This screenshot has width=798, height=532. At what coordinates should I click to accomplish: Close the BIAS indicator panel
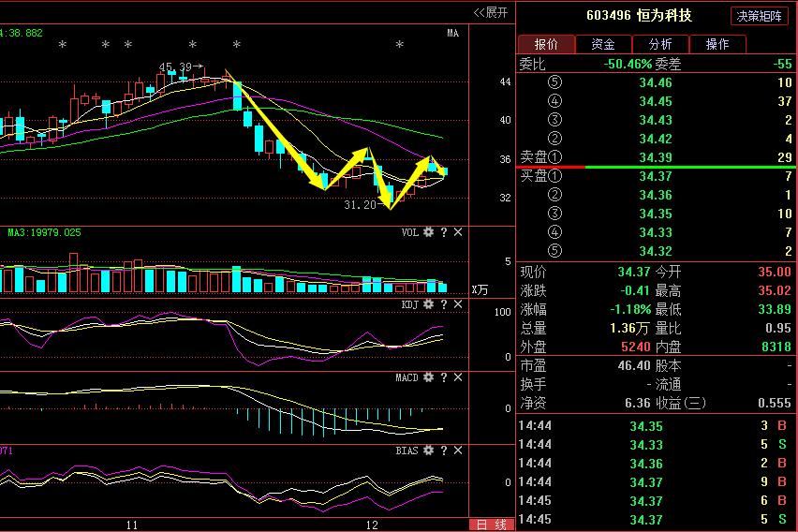point(458,451)
